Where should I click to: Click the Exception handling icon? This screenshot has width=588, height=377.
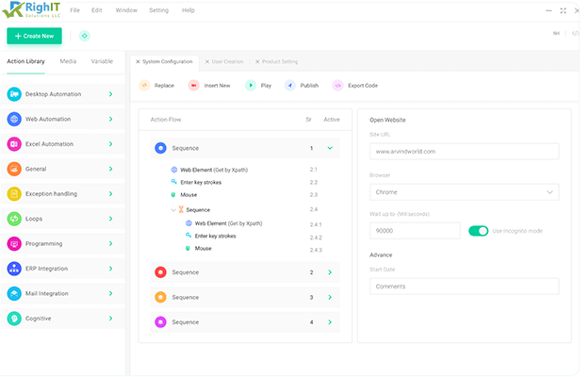tap(14, 194)
